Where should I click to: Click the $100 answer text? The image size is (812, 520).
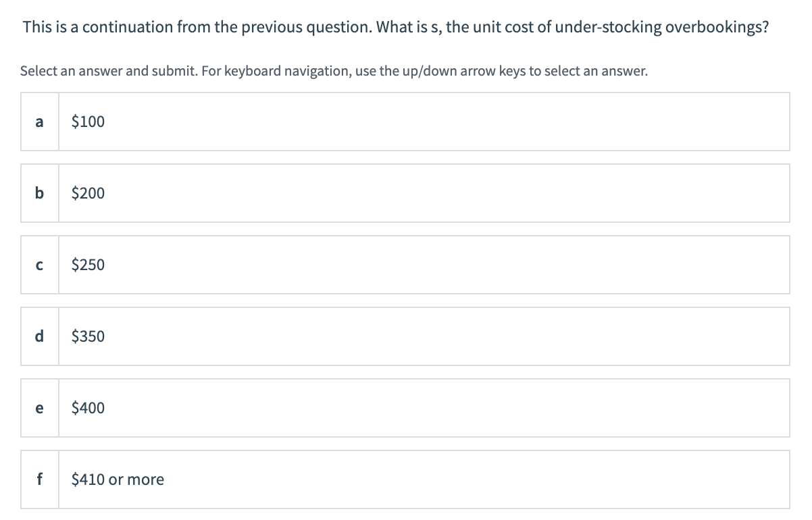(x=88, y=122)
